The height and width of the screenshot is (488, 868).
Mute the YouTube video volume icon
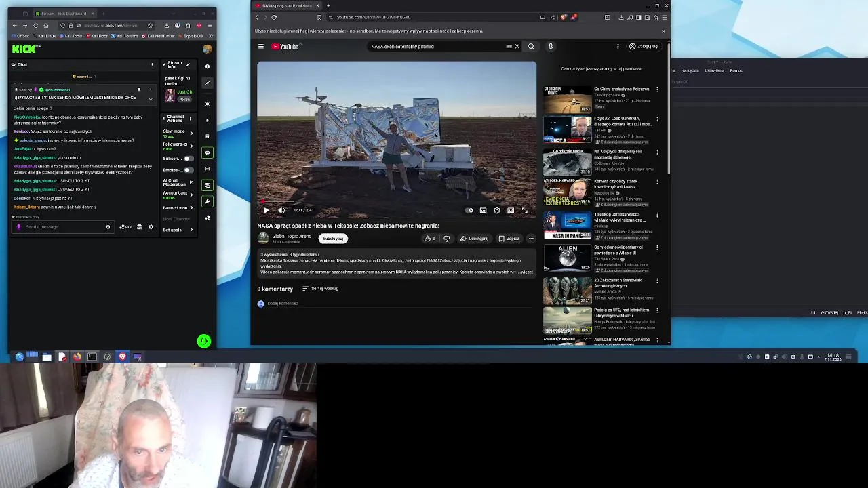[x=281, y=210]
